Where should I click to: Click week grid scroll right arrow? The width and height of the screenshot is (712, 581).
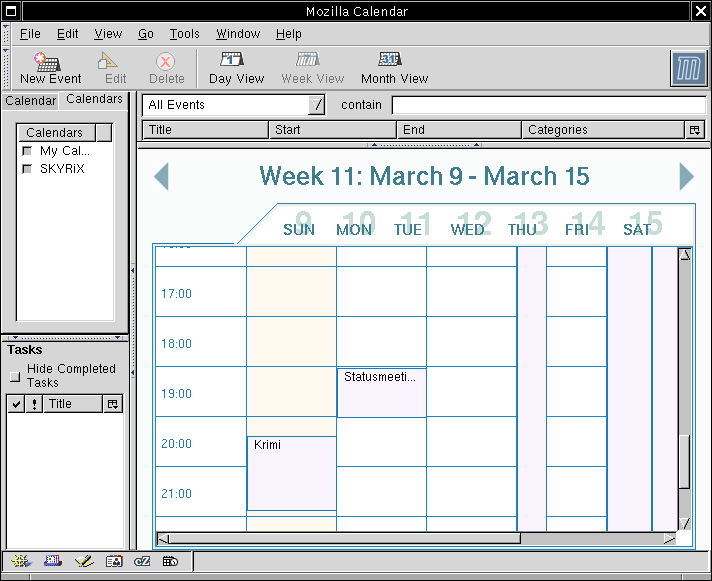coord(669,538)
